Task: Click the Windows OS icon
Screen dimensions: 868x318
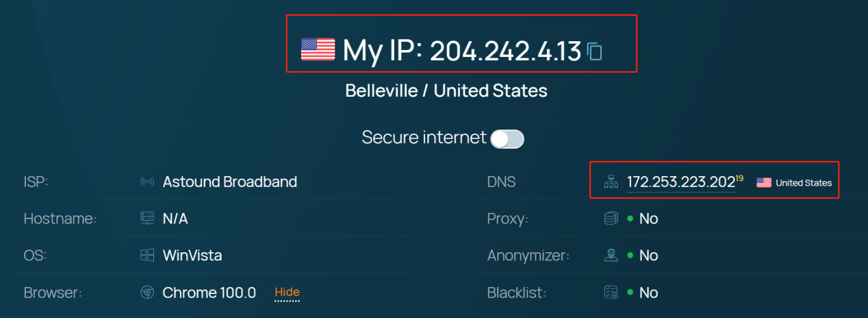Action: point(146,256)
